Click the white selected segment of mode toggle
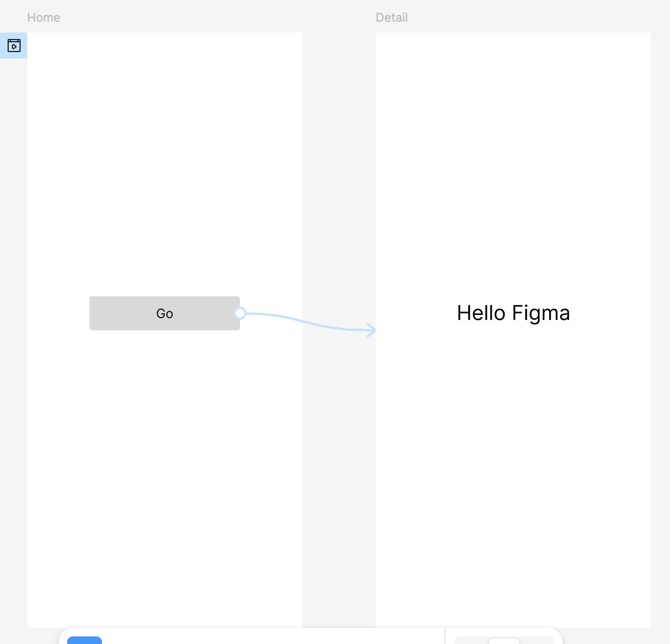This screenshot has height=644, width=670. [x=504, y=641]
